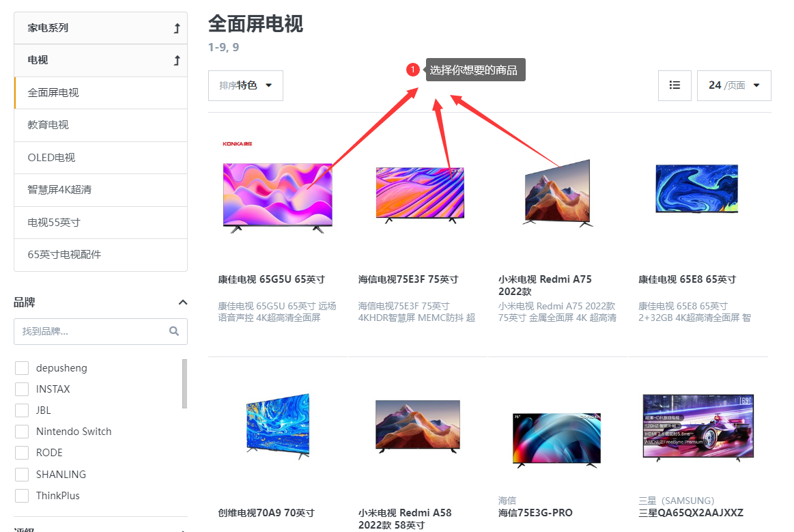Tick the INSTAX brand checkbox
This screenshot has width=794, height=532.
[22, 389]
